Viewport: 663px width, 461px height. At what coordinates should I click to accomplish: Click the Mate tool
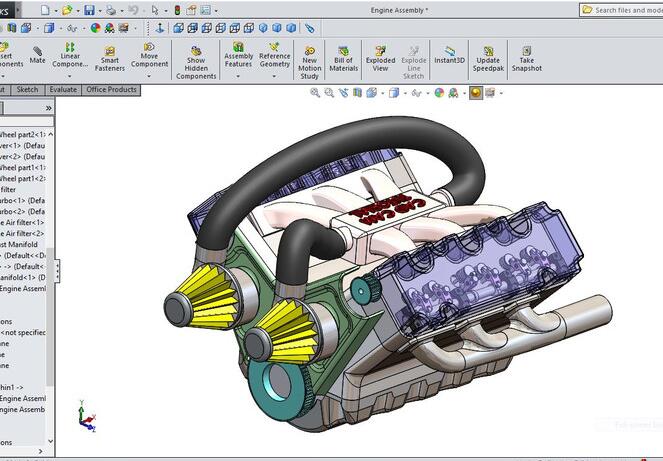coord(37,55)
